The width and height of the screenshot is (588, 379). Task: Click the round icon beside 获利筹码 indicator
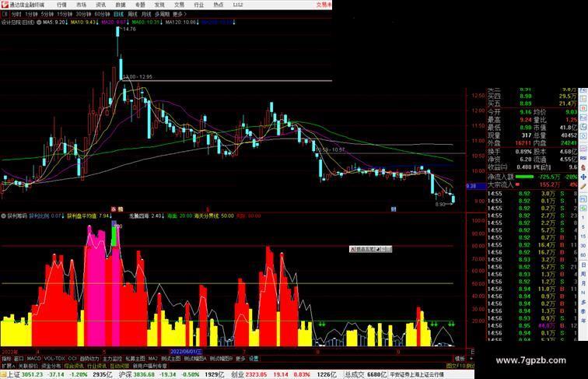[x=4, y=216]
